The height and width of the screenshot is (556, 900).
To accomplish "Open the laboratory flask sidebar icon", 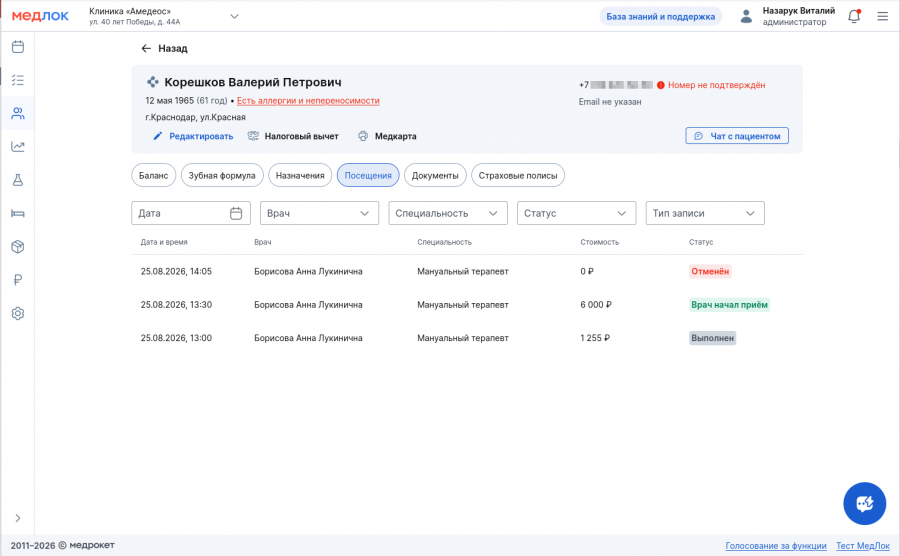I will coord(18,180).
